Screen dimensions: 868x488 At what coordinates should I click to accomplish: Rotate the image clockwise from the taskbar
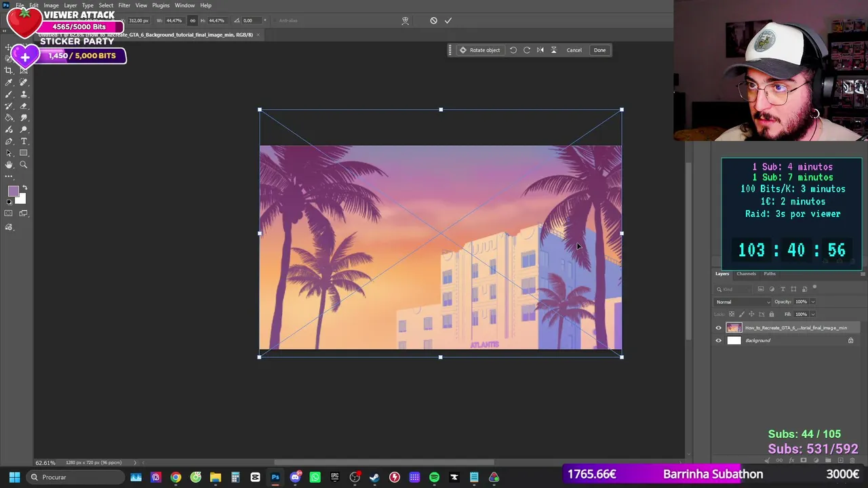(x=527, y=50)
